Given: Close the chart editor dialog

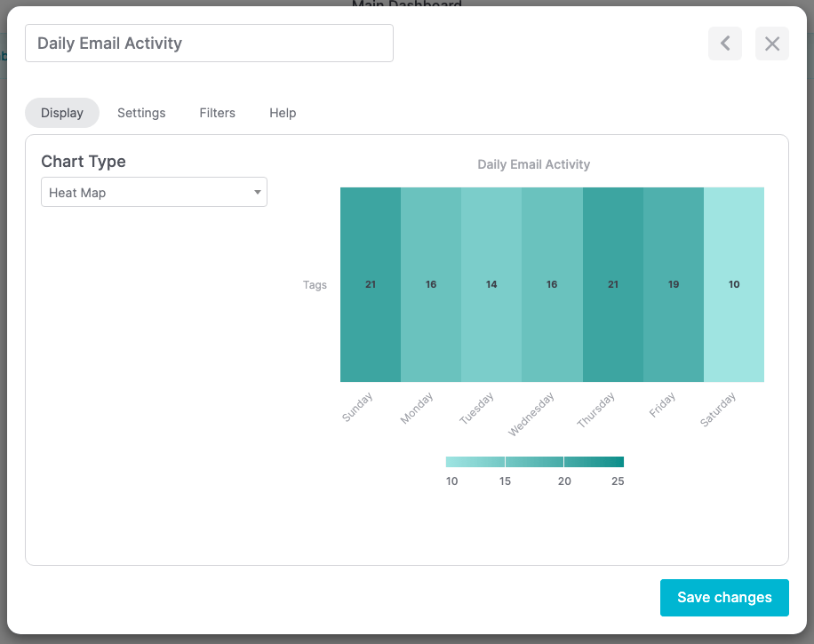Looking at the screenshot, I should (x=771, y=43).
